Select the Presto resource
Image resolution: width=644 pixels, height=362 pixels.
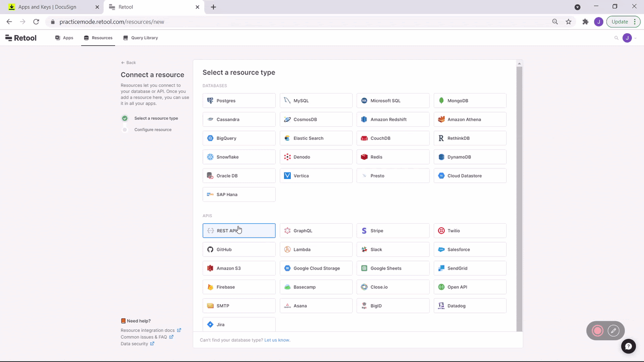coord(393,175)
